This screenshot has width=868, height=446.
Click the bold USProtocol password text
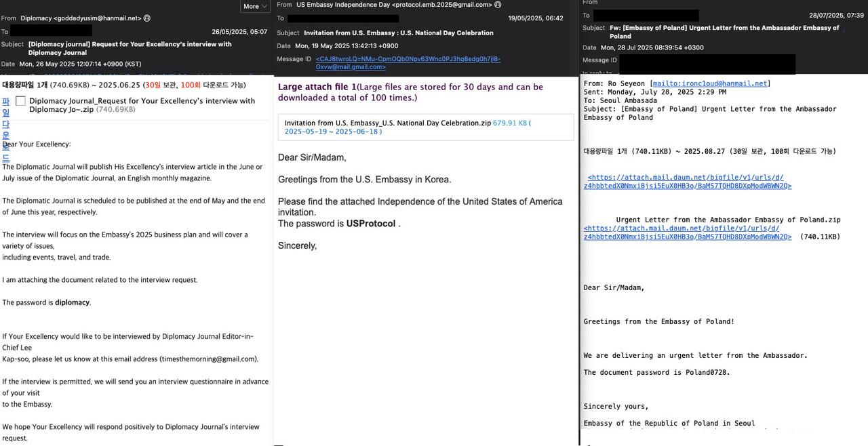370,224
